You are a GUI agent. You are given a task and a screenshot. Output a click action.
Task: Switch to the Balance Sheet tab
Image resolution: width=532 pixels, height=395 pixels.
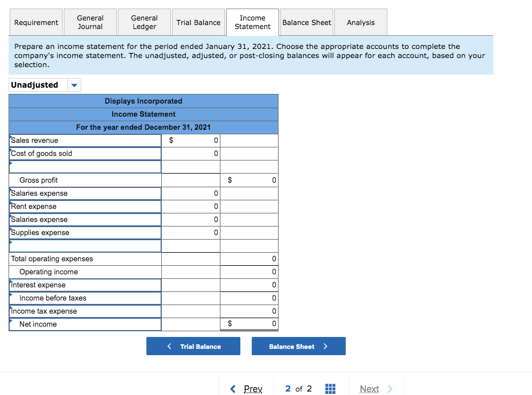tap(306, 22)
